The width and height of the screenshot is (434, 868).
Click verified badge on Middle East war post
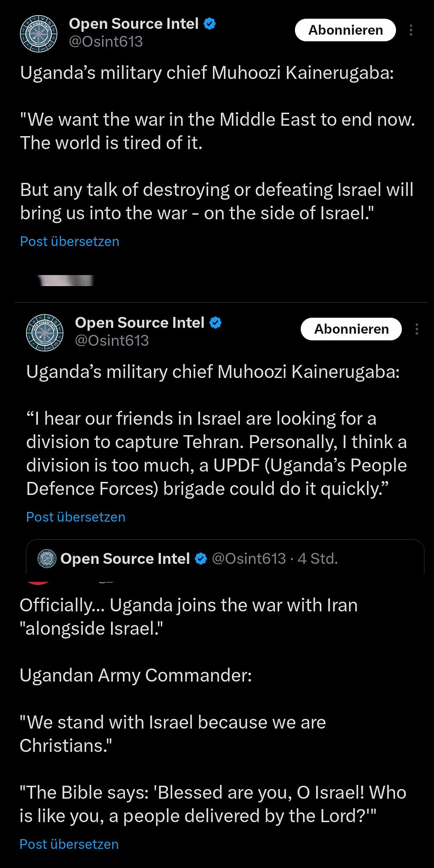[210, 24]
